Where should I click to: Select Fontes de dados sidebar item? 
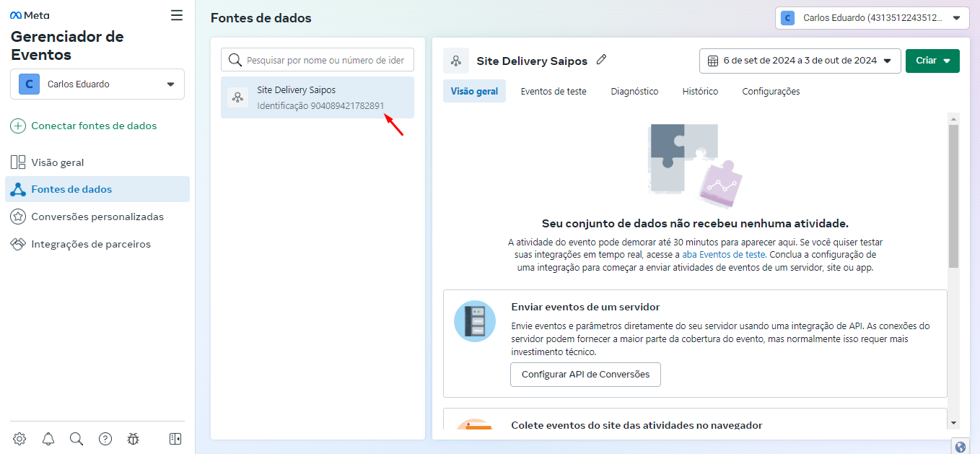click(x=97, y=189)
